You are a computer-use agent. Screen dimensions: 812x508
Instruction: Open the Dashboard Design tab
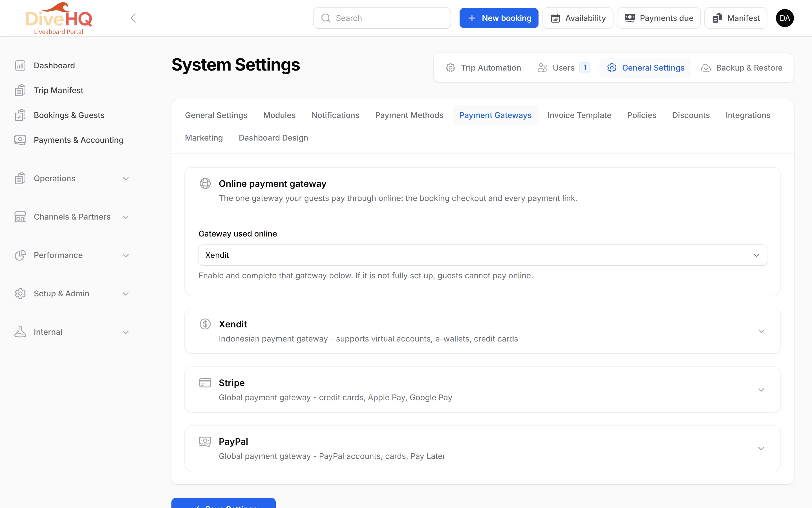coord(273,138)
